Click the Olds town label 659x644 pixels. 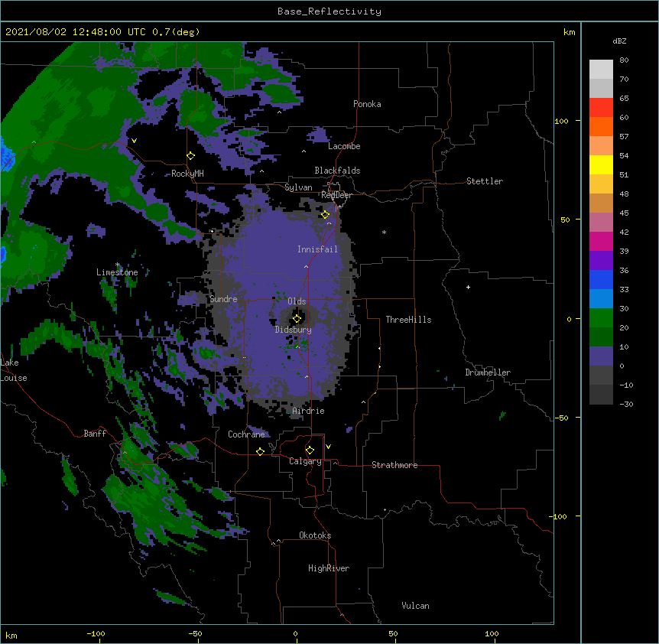click(297, 301)
